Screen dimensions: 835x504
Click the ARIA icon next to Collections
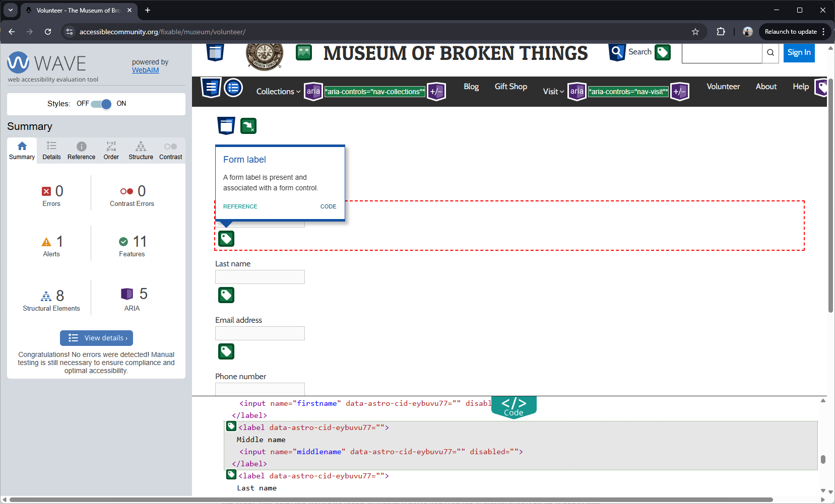pos(313,92)
